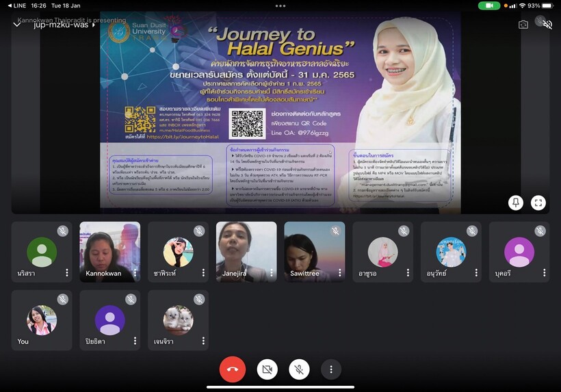This screenshot has height=392, width=561.
Task: Open options for participant บุคอรี
Action: tap(544, 273)
